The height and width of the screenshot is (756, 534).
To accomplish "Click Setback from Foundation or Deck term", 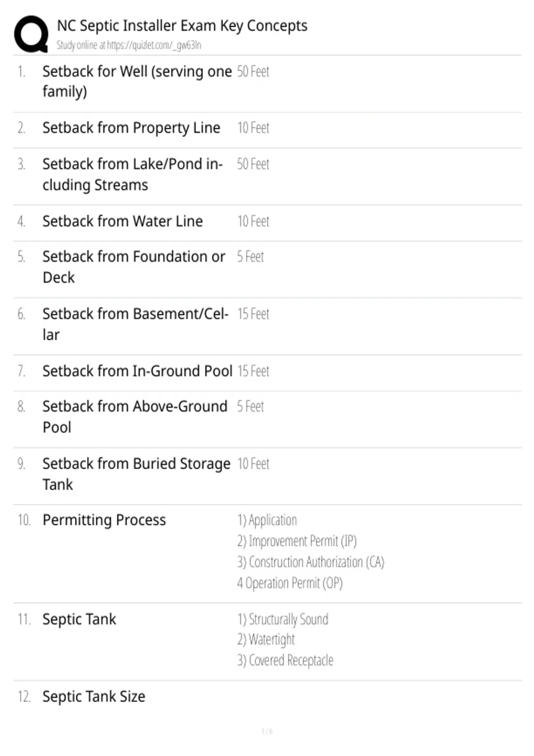I will point(133,267).
